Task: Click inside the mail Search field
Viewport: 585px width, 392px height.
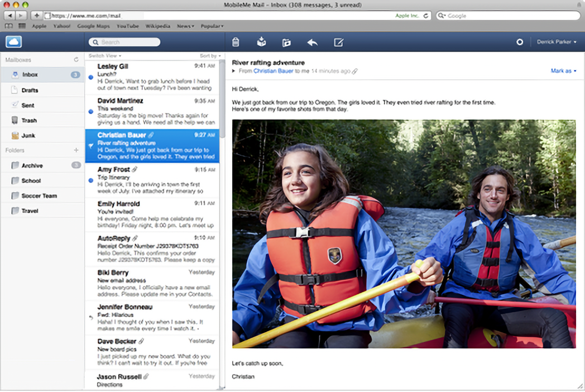Action: (x=124, y=41)
